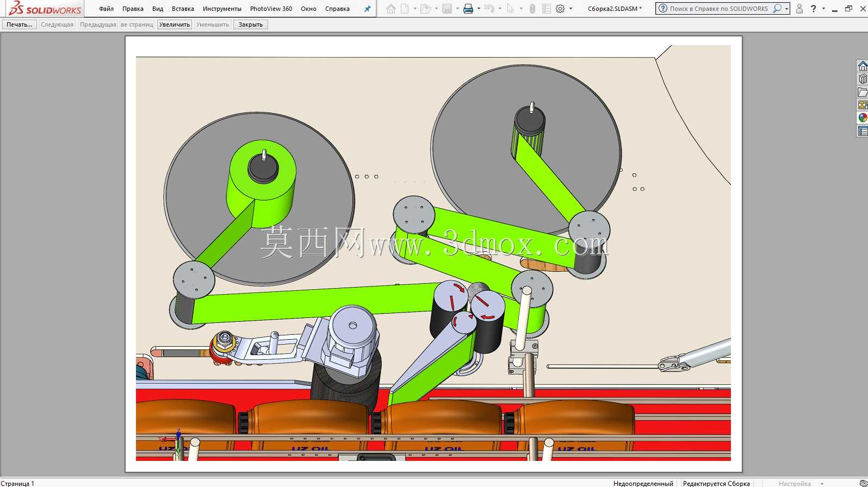The height and width of the screenshot is (487, 868).
Task: Choose the Select cursor tool icon
Action: [510, 9]
